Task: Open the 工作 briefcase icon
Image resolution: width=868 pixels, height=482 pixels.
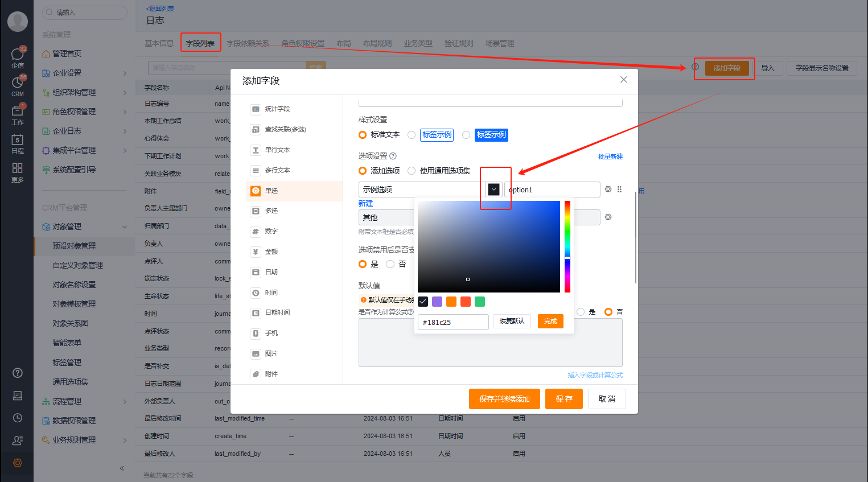Action: pos(18,111)
